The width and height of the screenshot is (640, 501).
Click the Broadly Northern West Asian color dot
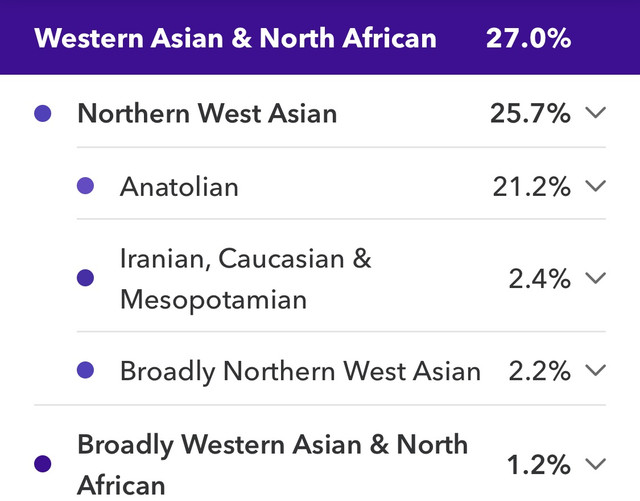(85, 370)
